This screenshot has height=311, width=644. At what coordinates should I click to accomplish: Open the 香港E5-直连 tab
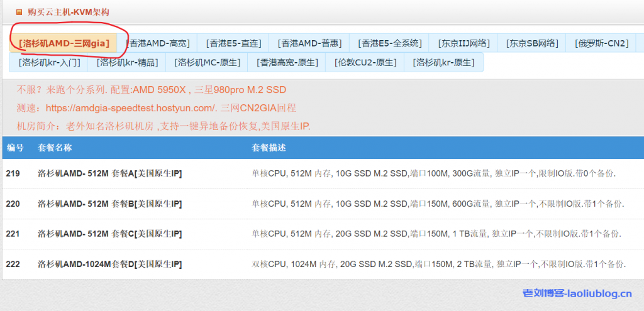pyautogui.click(x=233, y=43)
